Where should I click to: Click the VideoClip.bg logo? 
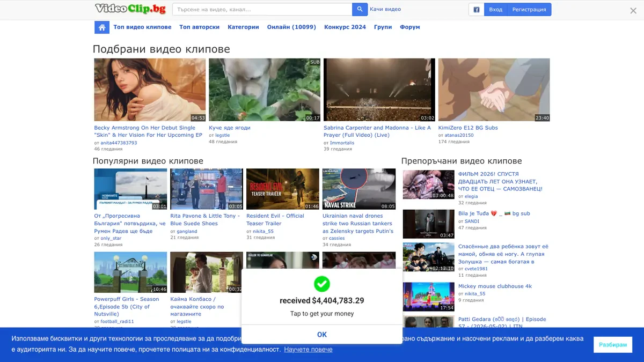pyautogui.click(x=130, y=9)
